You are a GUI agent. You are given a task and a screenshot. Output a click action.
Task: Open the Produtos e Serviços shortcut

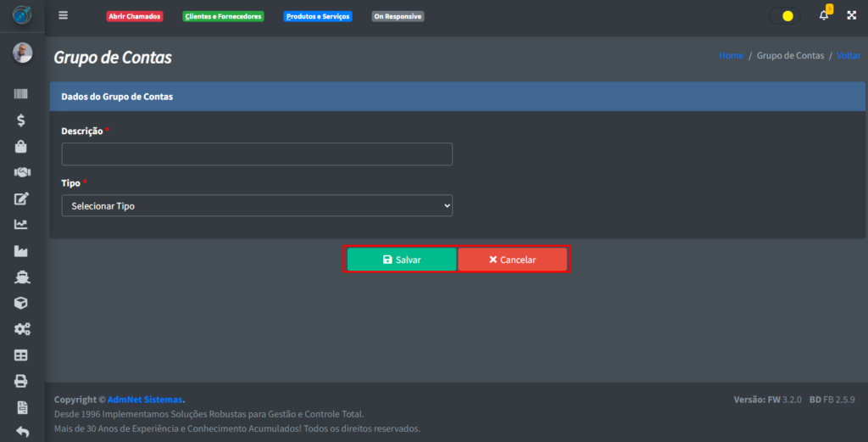(317, 16)
